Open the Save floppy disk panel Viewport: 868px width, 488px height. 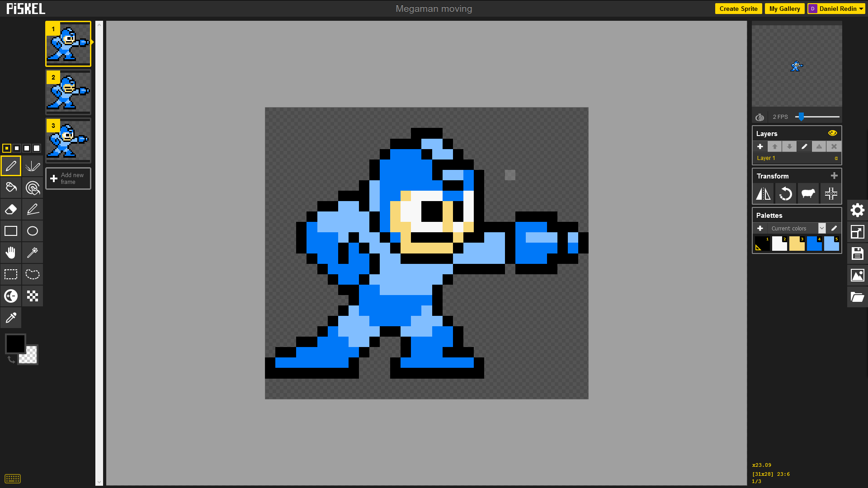tap(858, 253)
